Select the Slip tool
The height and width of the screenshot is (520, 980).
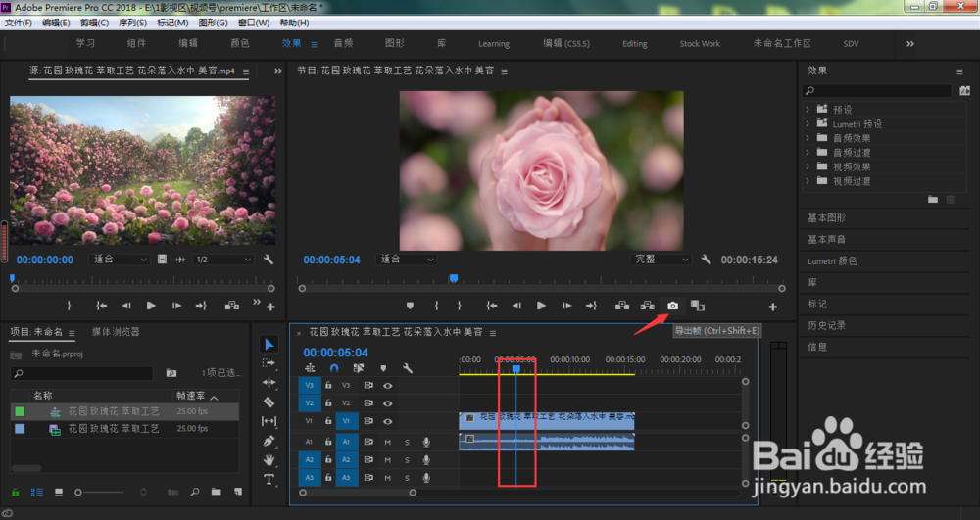(x=269, y=421)
